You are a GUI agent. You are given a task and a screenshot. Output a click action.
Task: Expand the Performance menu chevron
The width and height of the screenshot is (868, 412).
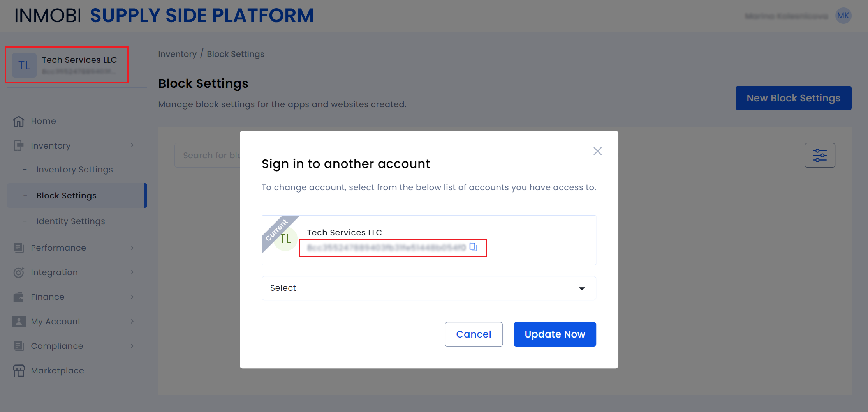point(132,248)
